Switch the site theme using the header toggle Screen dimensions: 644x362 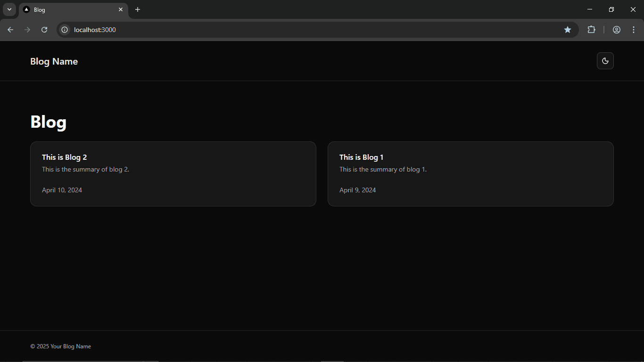click(605, 61)
